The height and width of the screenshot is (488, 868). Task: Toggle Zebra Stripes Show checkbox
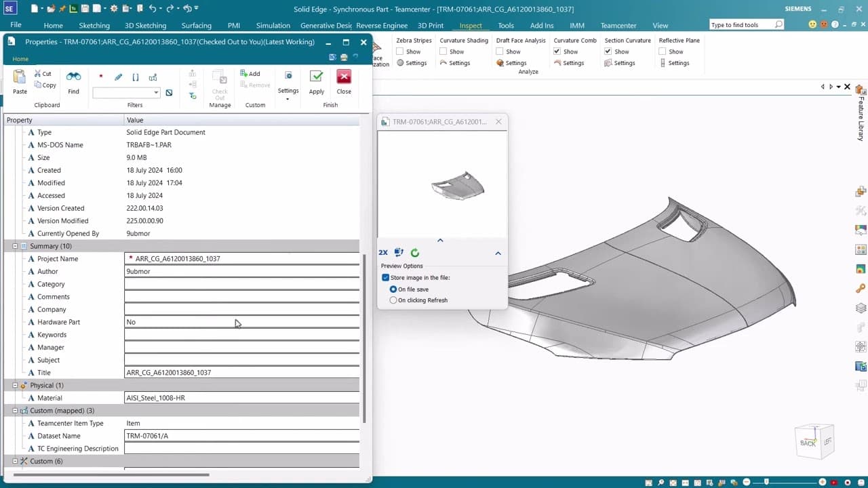(400, 52)
